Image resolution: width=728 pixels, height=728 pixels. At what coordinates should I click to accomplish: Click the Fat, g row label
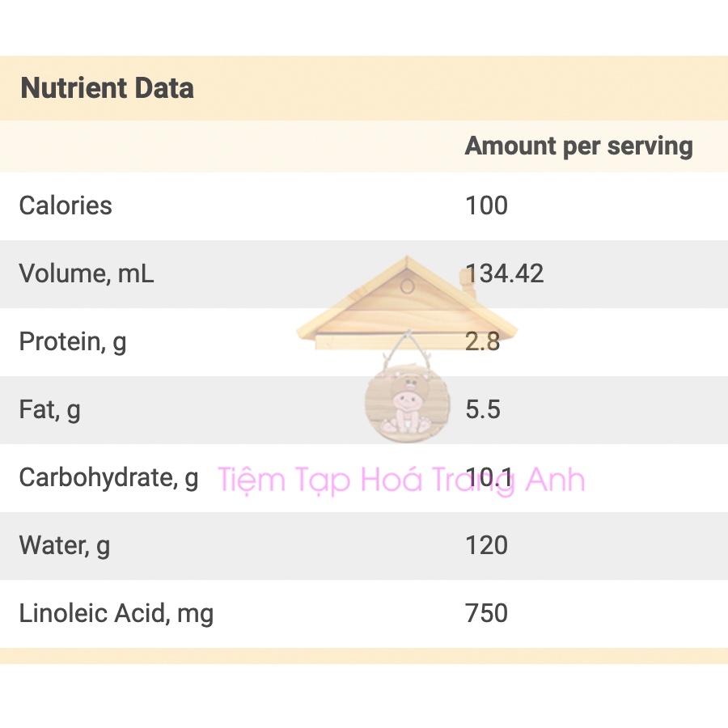(x=50, y=409)
